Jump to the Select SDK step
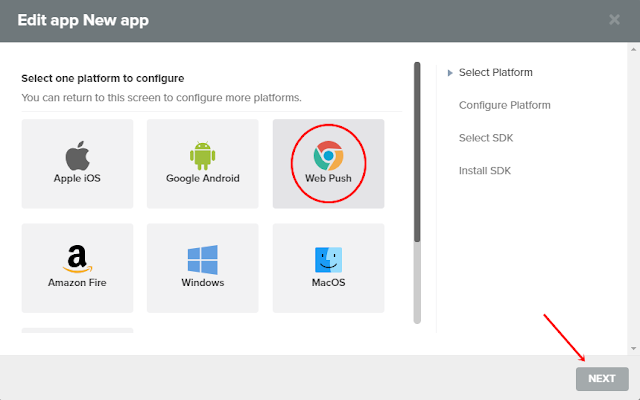Image resolution: width=640 pixels, height=400 pixels. (486, 138)
